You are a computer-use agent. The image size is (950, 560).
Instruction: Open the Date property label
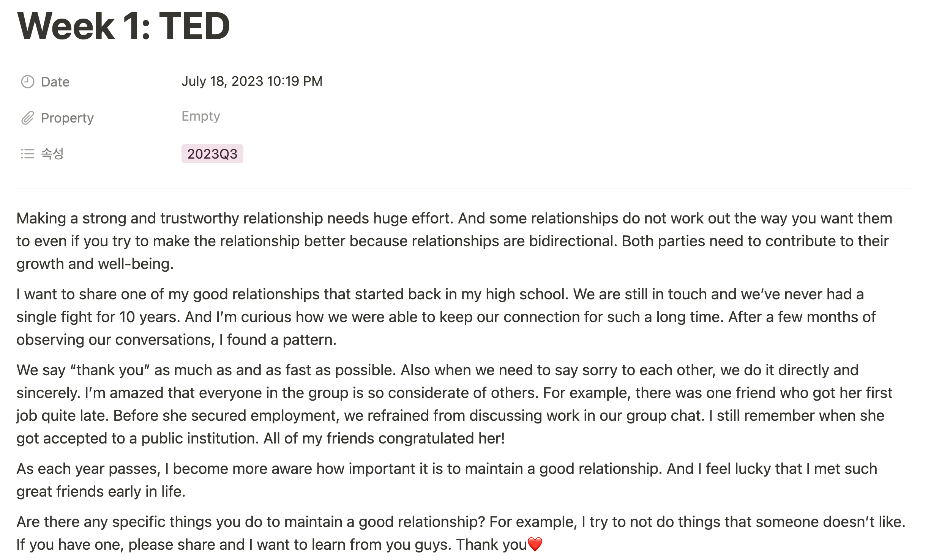55,82
